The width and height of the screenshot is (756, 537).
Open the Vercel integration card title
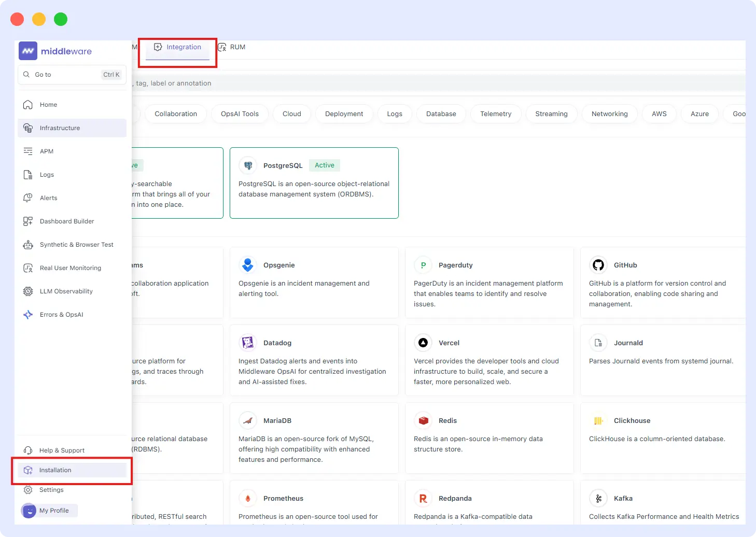tap(449, 343)
